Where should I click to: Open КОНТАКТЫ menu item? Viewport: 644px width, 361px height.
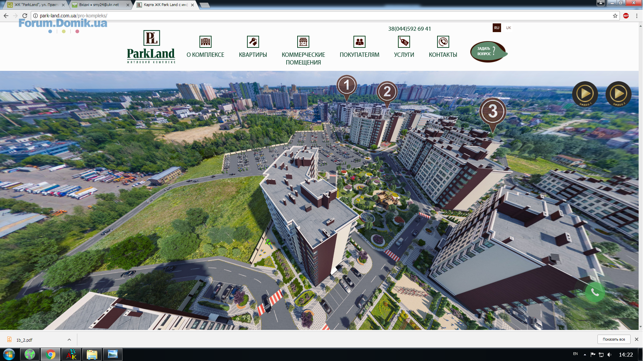(443, 55)
